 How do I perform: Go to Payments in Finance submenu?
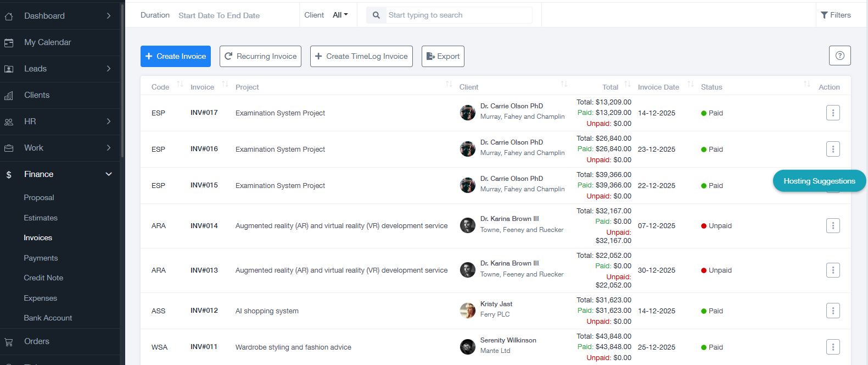(41, 258)
